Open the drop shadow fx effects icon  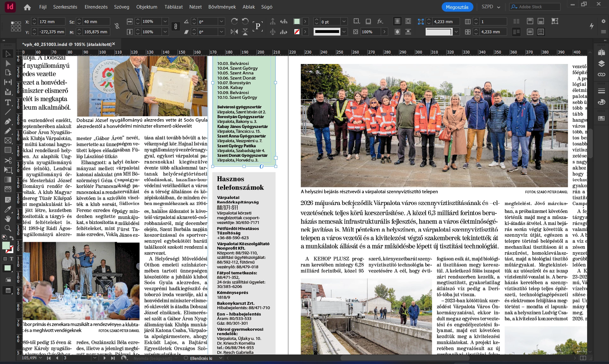point(380,22)
